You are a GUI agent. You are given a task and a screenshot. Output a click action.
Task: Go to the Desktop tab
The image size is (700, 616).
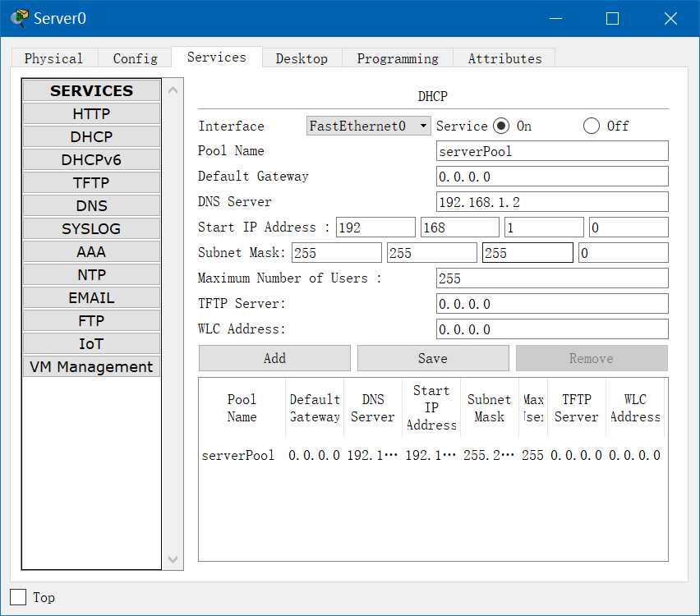(x=302, y=58)
